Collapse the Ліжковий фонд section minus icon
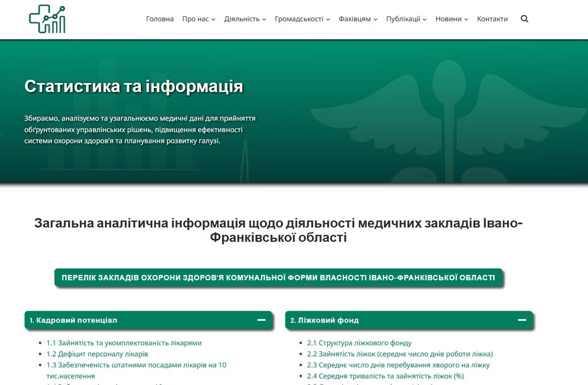Screen dimensions: 588x385 tap(521, 320)
